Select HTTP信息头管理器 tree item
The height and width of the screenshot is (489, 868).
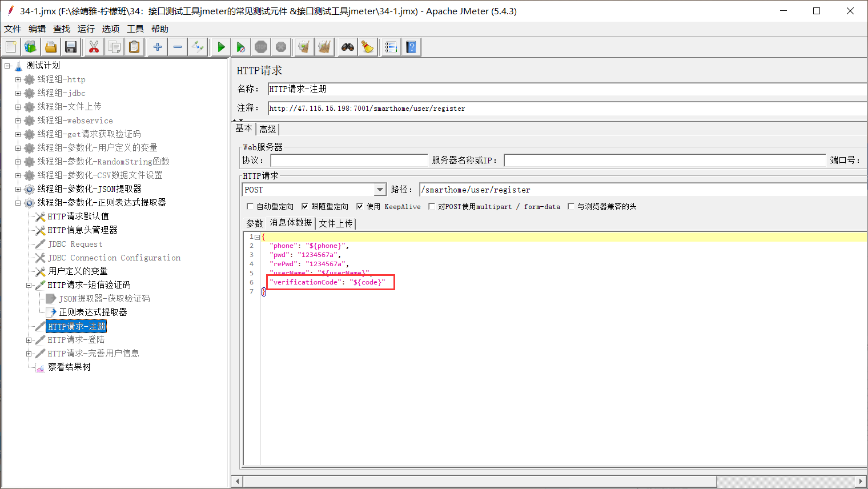83,230
